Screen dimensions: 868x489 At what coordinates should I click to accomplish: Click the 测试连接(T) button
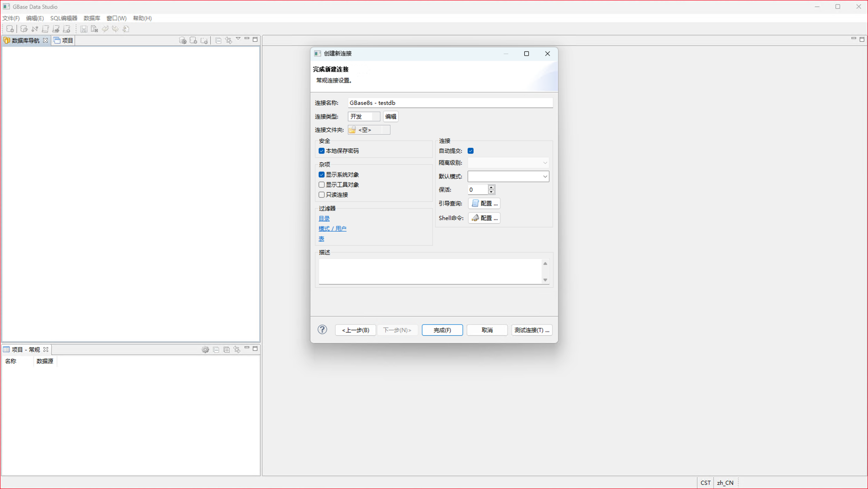(532, 330)
